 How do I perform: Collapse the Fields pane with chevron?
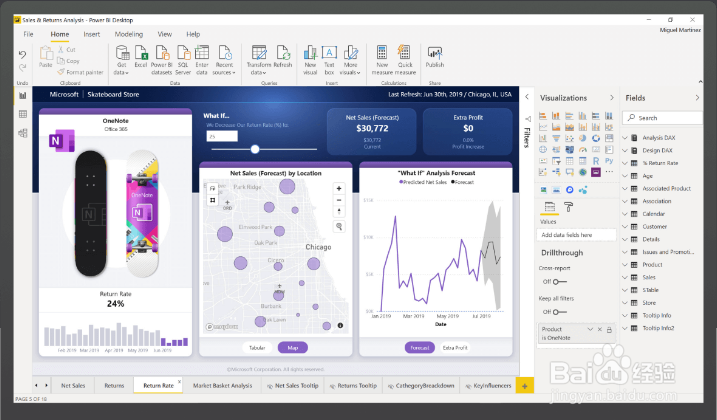[697, 98]
